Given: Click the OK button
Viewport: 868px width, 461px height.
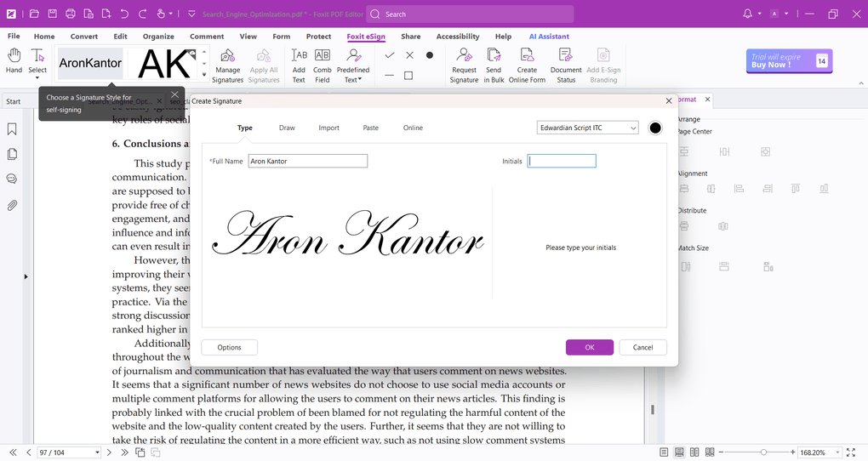Looking at the screenshot, I should pos(589,347).
